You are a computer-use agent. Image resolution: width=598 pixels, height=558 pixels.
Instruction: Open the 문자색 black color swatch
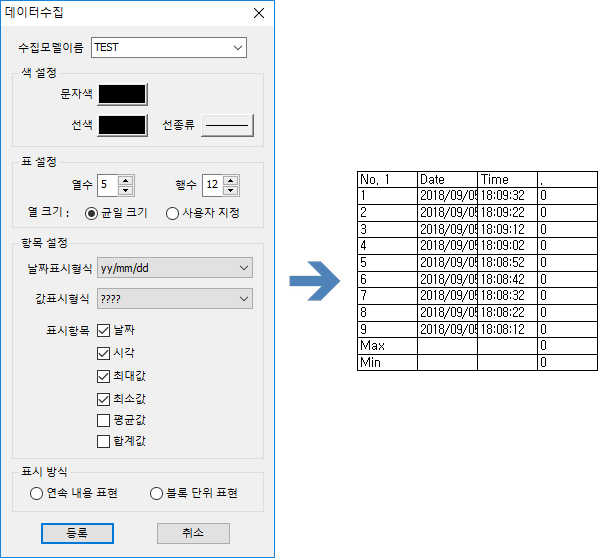(x=122, y=94)
